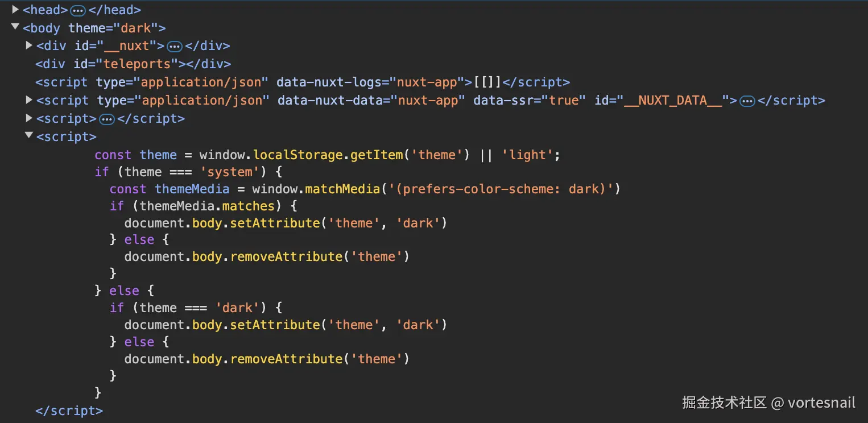Image resolution: width=868 pixels, height=423 pixels.
Task: Click the data-ssr "true" attribute value
Action: click(564, 100)
